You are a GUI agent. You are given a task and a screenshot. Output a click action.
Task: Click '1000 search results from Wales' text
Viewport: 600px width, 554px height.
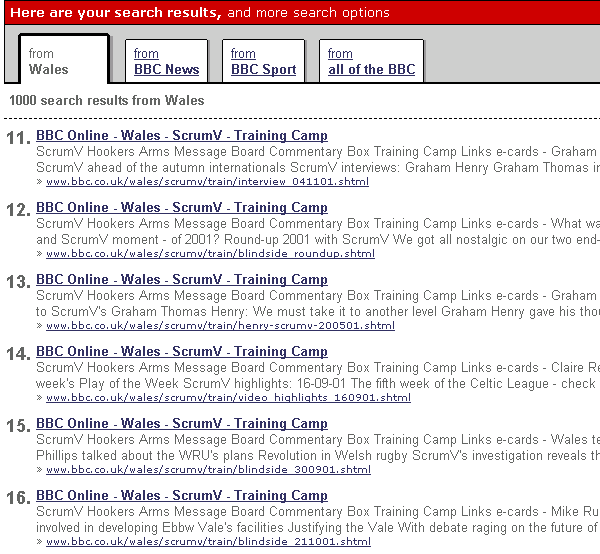click(107, 100)
